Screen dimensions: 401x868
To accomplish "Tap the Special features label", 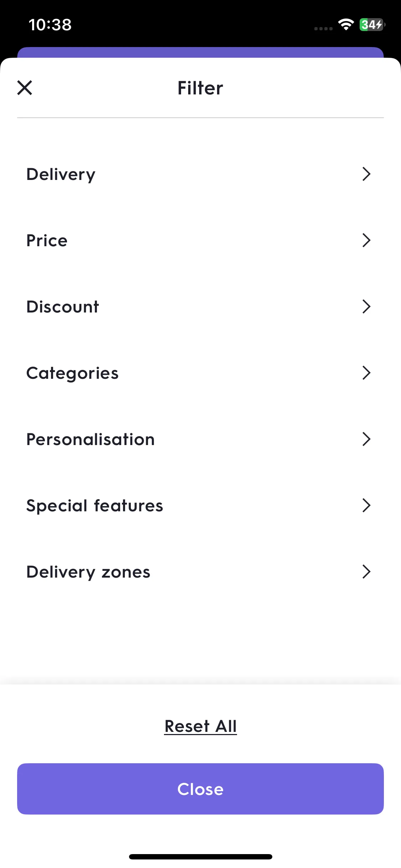I will 95,506.
